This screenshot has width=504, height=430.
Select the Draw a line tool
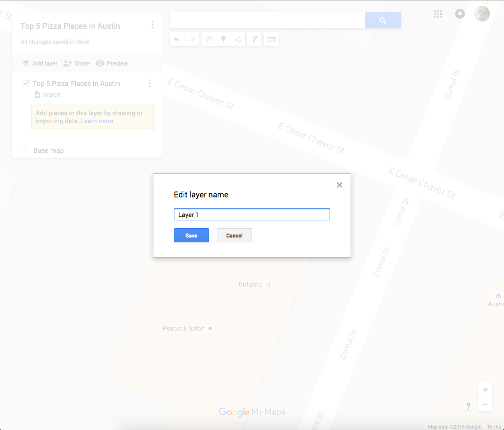238,39
